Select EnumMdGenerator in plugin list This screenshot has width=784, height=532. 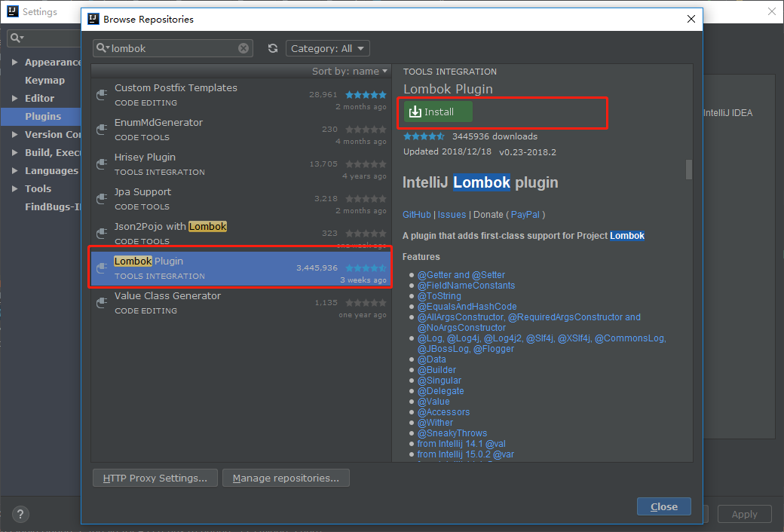(x=241, y=130)
